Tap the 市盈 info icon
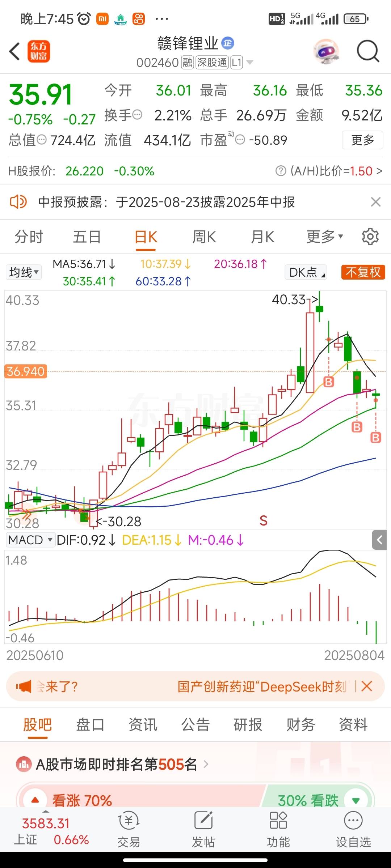Screen dimensions: 391x868 click(240, 140)
